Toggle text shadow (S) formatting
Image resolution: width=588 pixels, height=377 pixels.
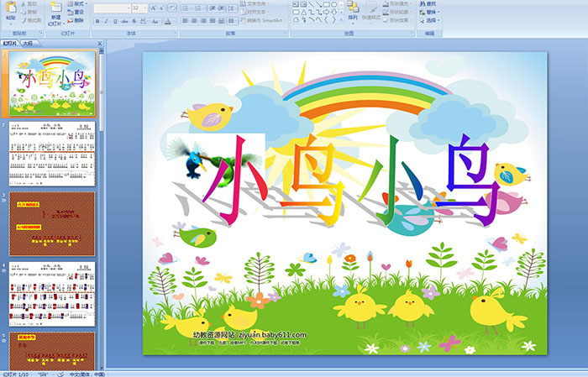coord(134,21)
